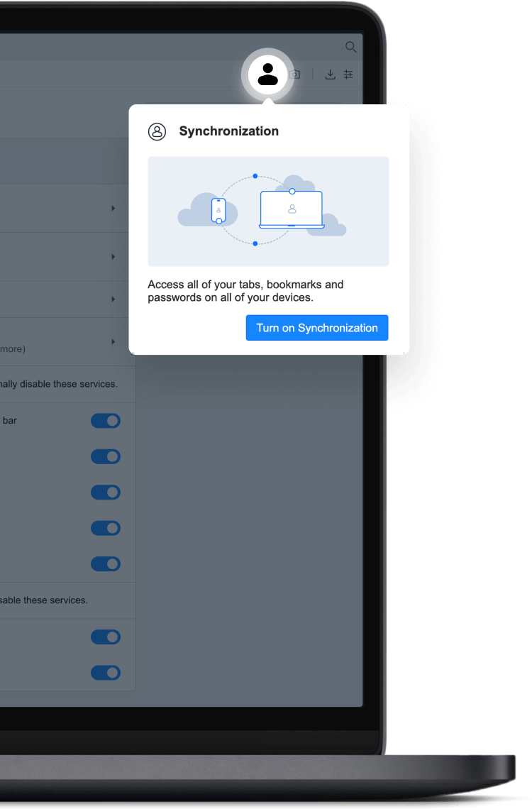Click the camera capture icon in toolbar
The height and width of the screenshot is (809, 532).
(295, 75)
